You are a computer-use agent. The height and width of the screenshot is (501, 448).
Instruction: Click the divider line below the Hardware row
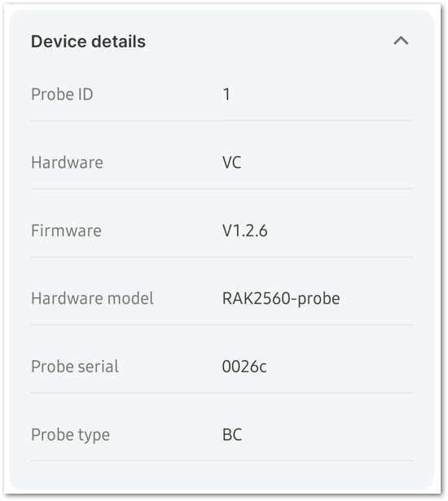[222, 189]
